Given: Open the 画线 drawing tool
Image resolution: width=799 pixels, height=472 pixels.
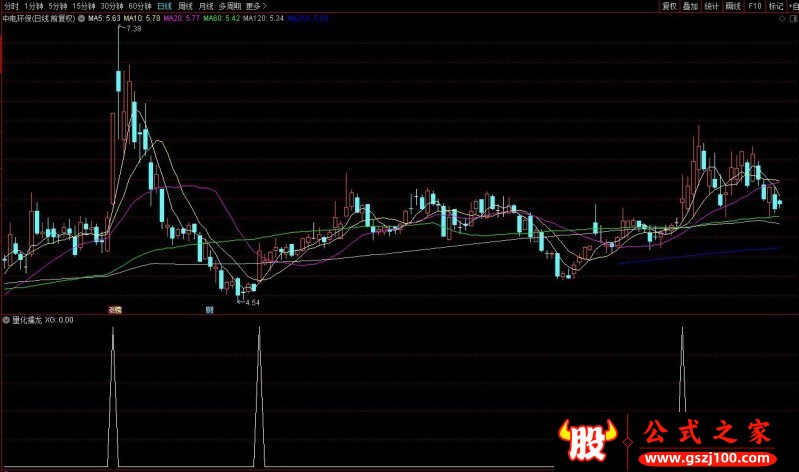Looking at the screenshot, I should pos(733,6).
